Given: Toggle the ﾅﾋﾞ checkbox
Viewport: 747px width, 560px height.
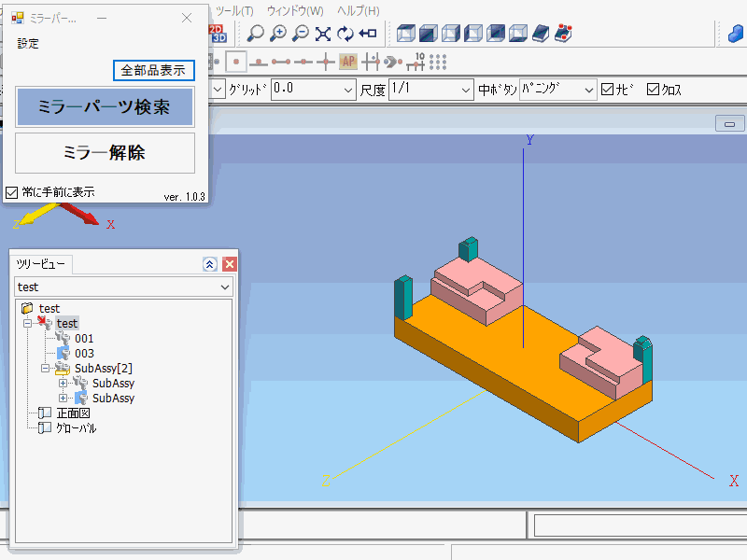Looking at the screenshot, I should tap(608, 90).
